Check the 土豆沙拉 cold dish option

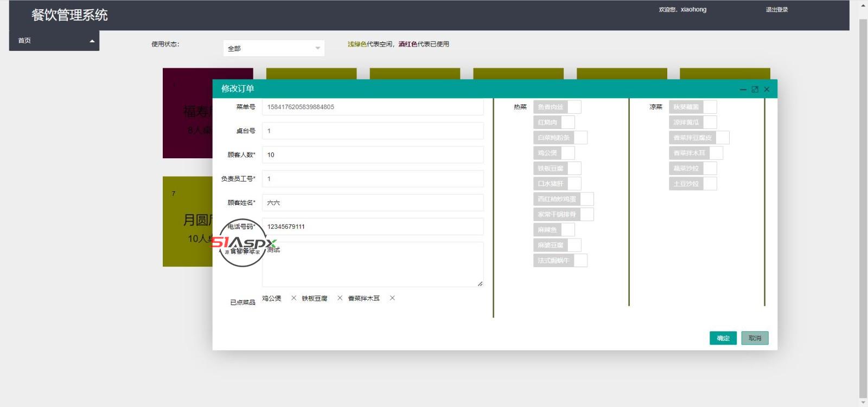693,184
